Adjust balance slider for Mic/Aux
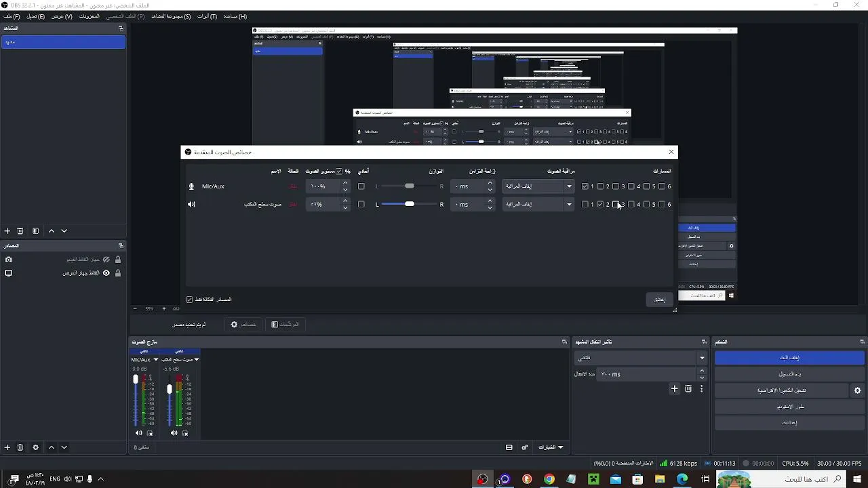868x488 pixels. [x=410, y=186]
